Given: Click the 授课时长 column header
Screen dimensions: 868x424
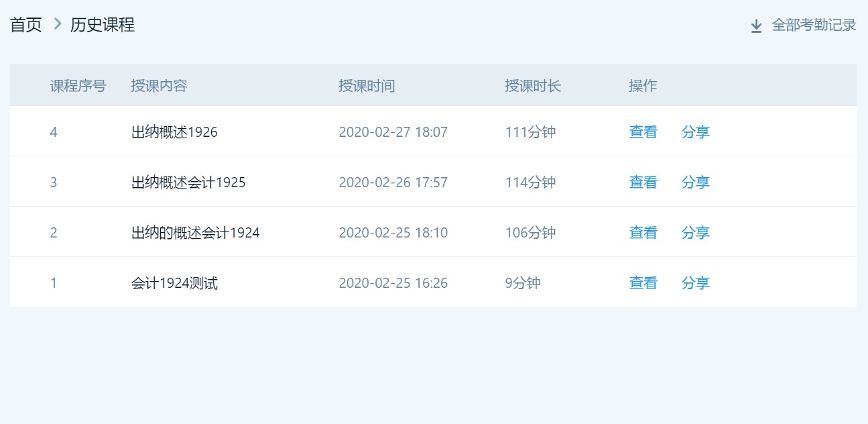Looking at the screenshot, I should [x=533, y=86].
